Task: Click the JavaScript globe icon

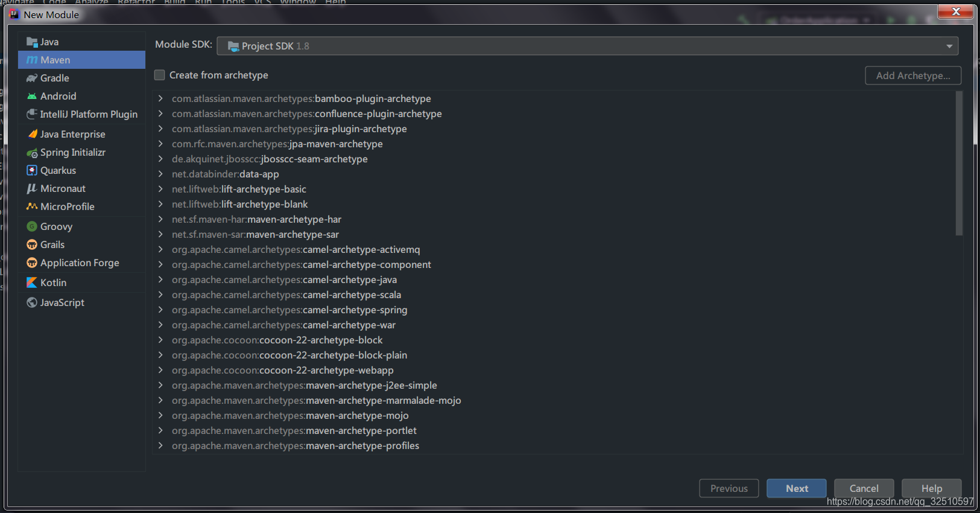Action: [x=32, y=302]
